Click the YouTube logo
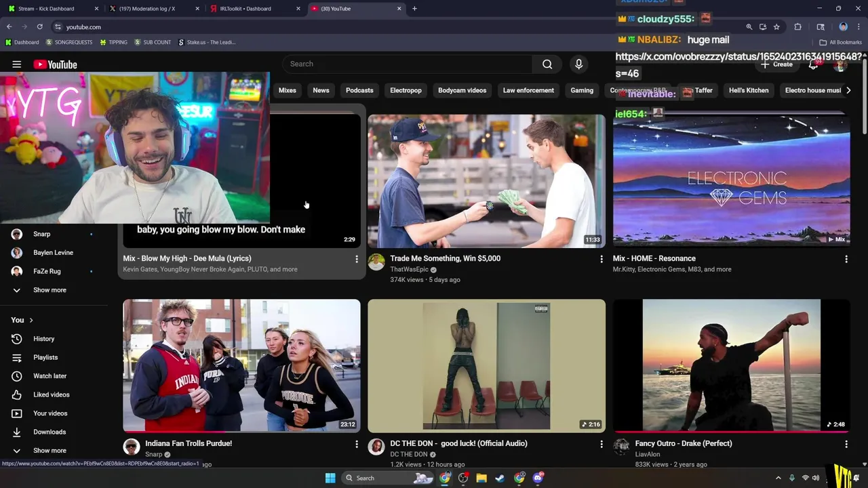Image resolution: width=868 pixels, height=488 pixels. pyautogui.click(x=55, y=64)
